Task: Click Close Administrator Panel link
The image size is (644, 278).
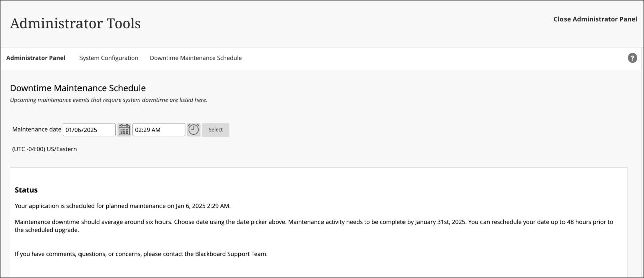Action: [595, 19]
